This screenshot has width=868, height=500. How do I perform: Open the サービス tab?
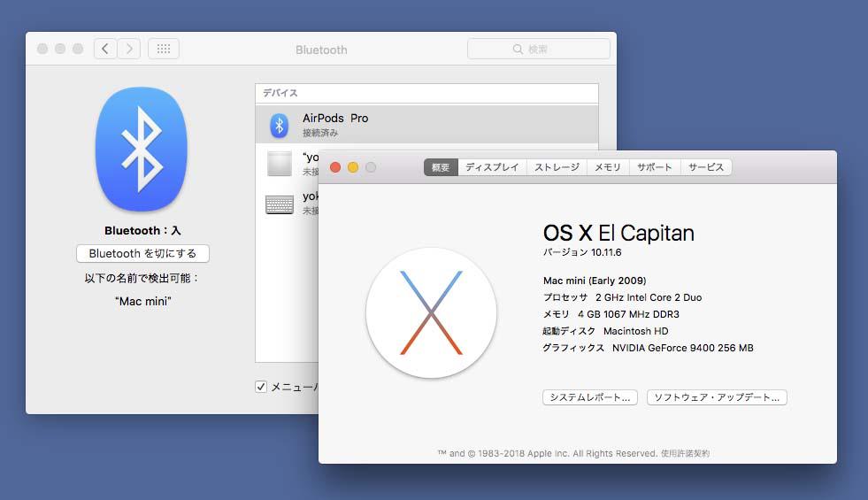(706, 167)
